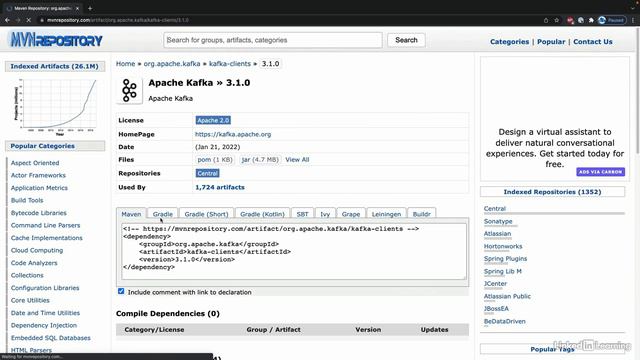640x360 pixels.
Task: Click the virtual assistant ad text
Action: (555, 148)
